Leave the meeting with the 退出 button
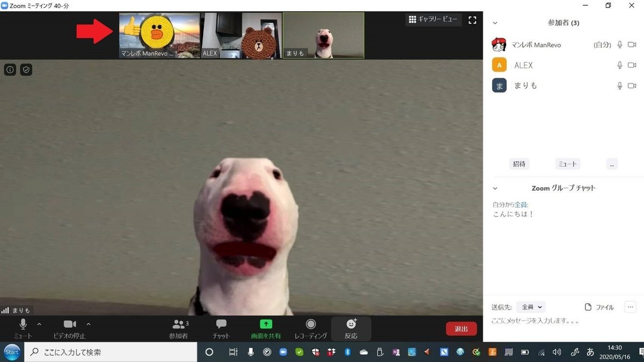 (461, 329)
